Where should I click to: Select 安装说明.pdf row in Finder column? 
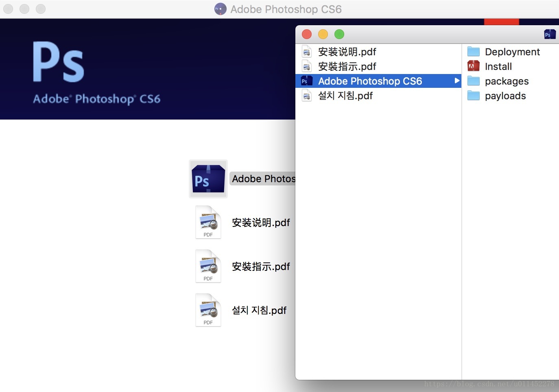[378, 52]
